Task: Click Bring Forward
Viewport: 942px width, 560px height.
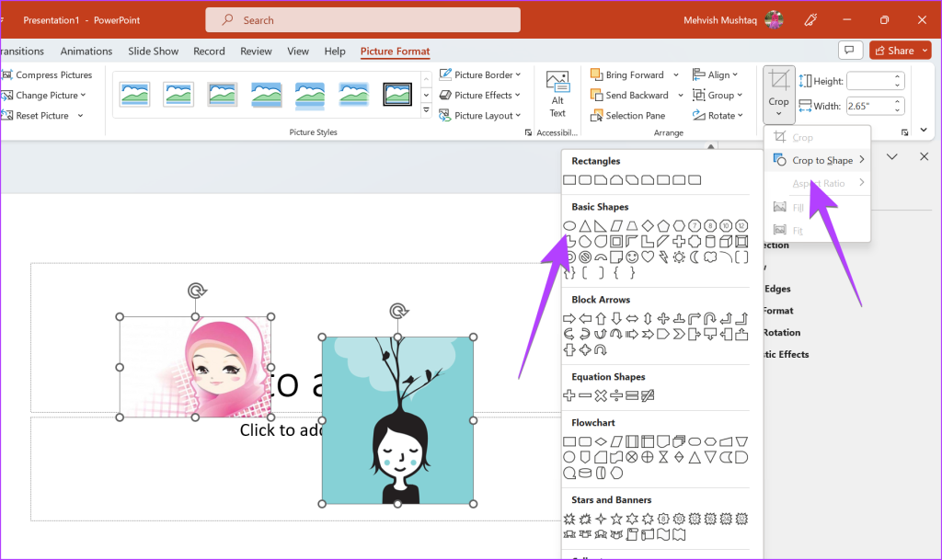Action: point(627,74)
